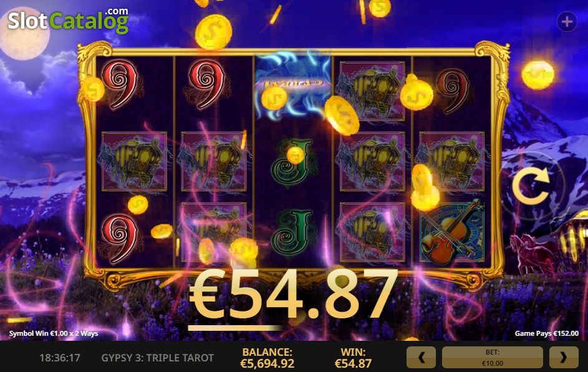Click the Symbol Win €1.00 x 2 Ways text
This screenshot has width=588, height=372.
point(54,333)
